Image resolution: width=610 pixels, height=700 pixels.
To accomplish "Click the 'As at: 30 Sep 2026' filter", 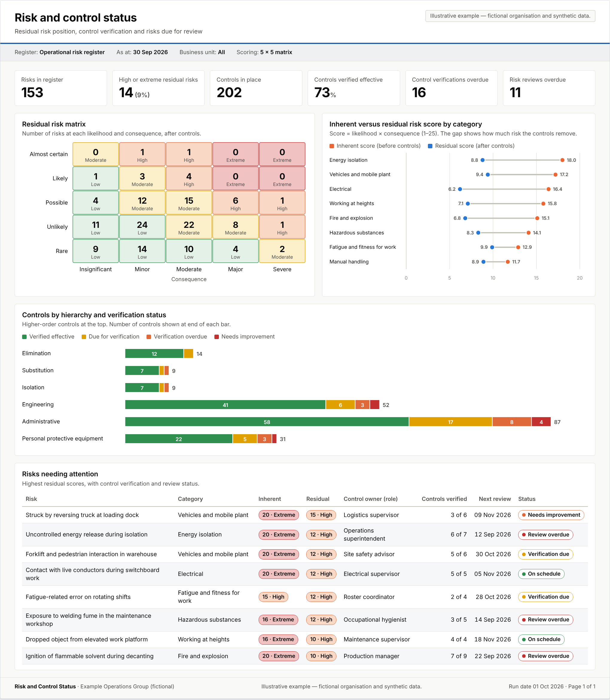I will click(142, 52).
